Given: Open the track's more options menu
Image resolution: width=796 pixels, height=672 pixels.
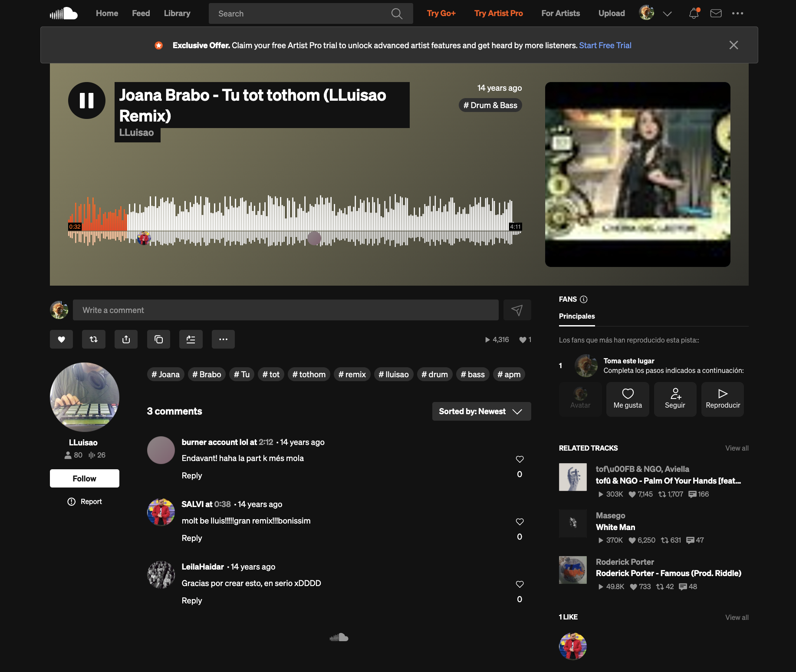Looking at the screenshot, I should click(x=223, y=339).
